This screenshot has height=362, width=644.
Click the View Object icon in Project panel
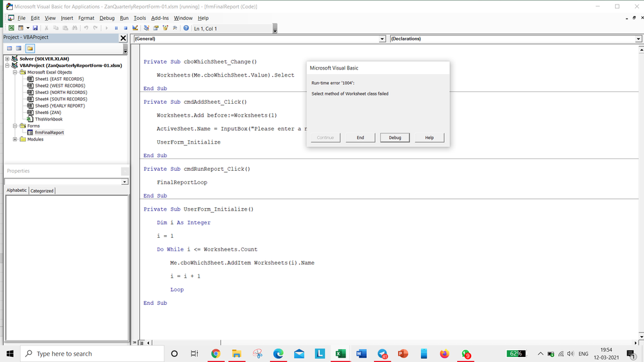19,48
